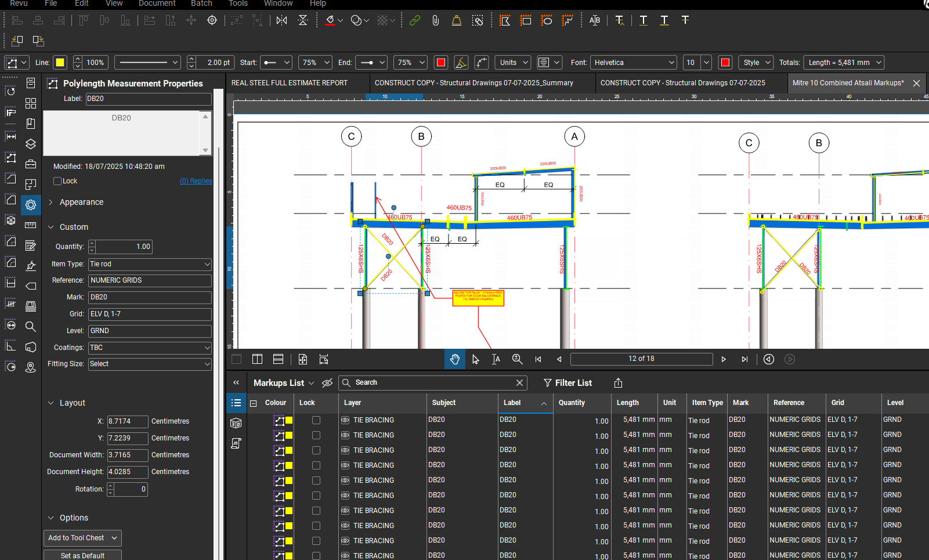The width and height of the screenshot is (929, 560).
Task: Click the red font colour swatch
Action: [725, 63]
